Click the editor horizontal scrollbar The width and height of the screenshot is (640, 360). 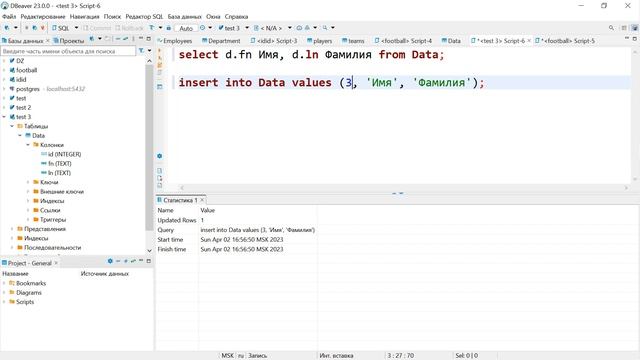coord(404,188)
